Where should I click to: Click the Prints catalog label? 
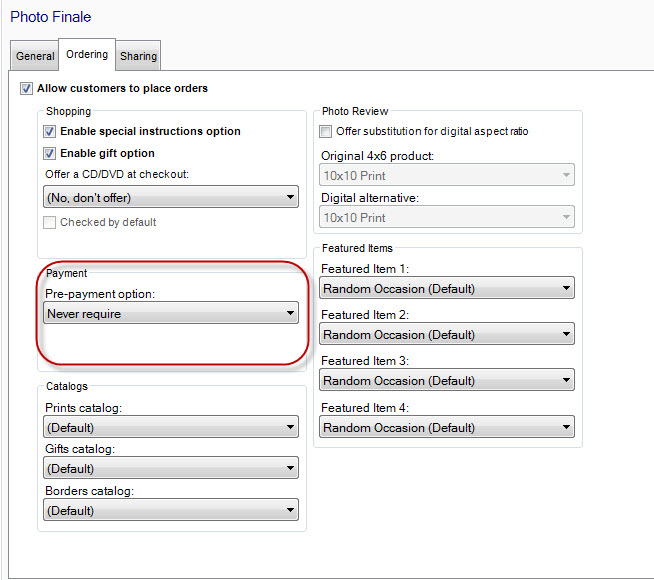(x=83, y=408)
